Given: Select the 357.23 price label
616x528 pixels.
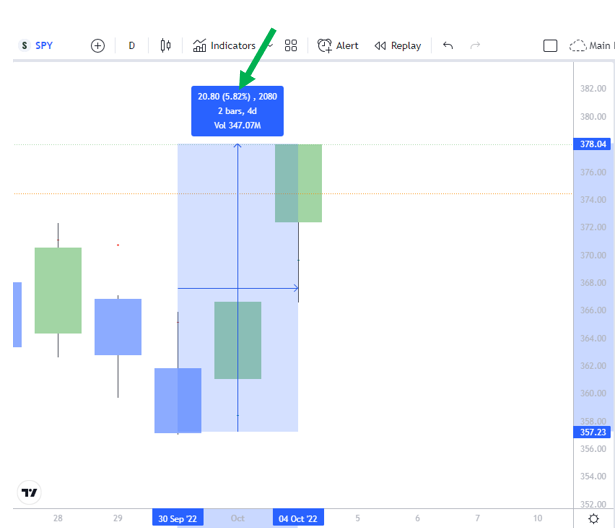Looking at the screenshot, I should pyautogui.click(x=592, y=432).
